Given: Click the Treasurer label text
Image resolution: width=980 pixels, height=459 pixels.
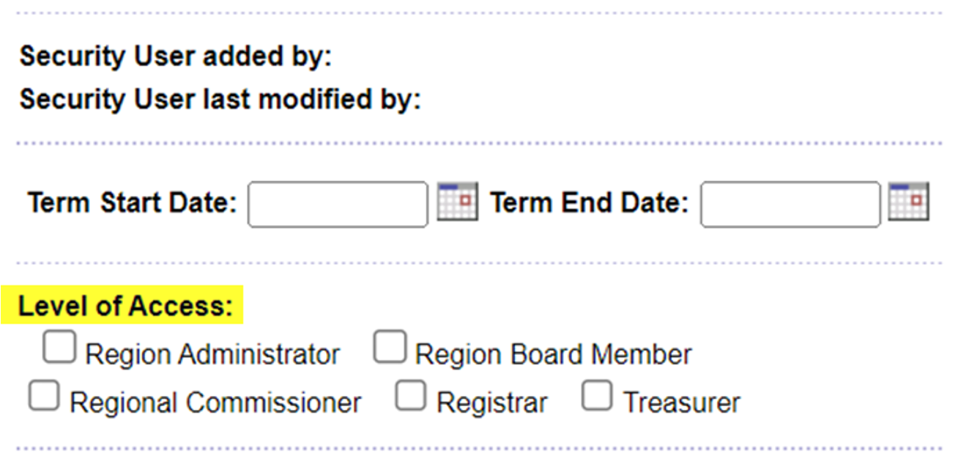Looking at the screenshot, I should (x=681, y=403).
